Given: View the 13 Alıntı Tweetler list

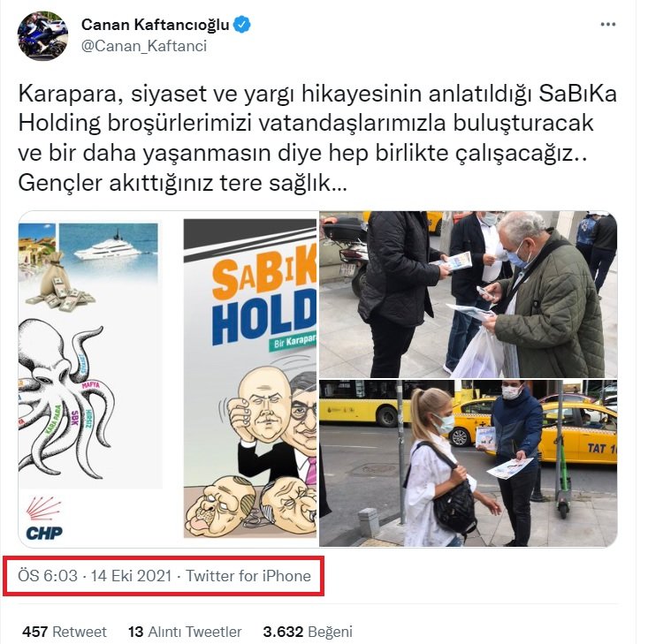Looking at the screenshot, I should [x=185, y=632].
